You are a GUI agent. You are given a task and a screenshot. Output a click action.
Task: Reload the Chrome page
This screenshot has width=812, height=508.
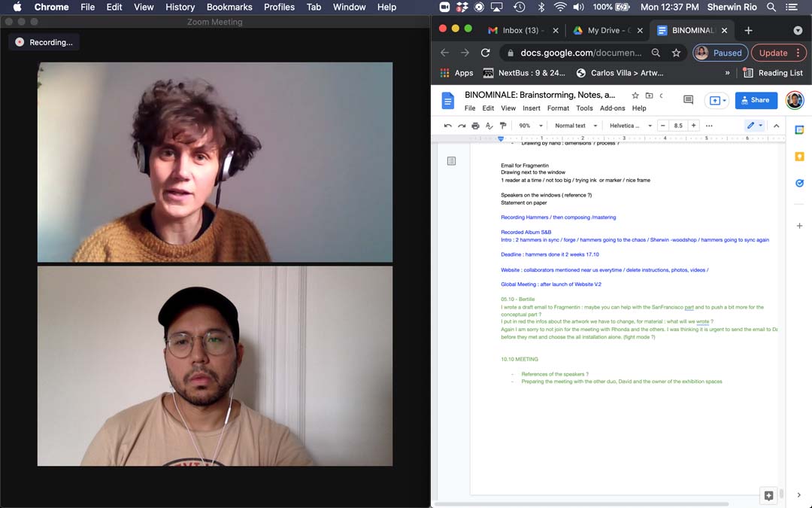pyautogui.click(x=485, y=53)
